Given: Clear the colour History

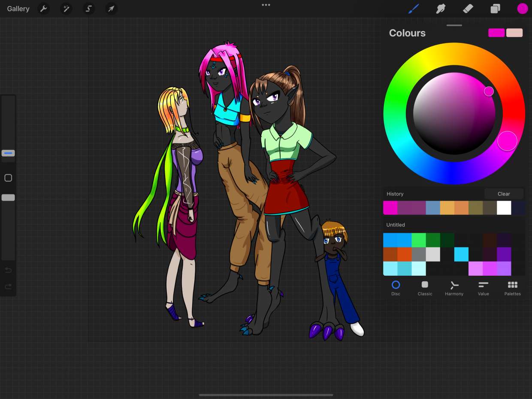Looking at the screenshot, I should point(504,194).
